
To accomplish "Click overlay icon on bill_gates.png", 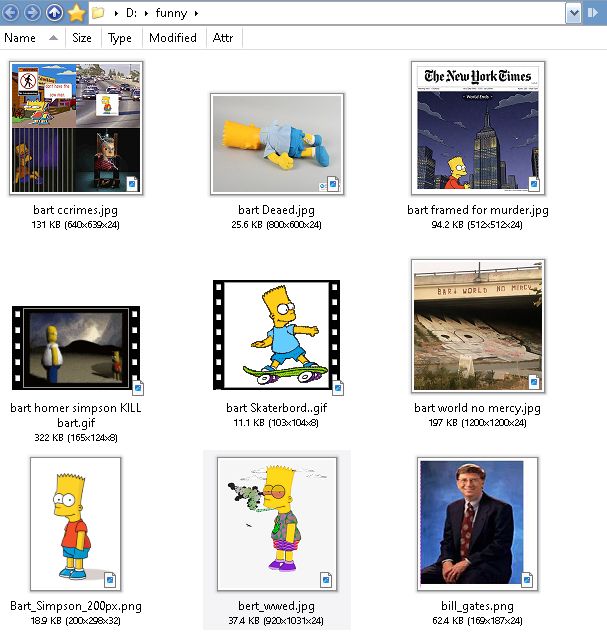I will tap(527, 580).
